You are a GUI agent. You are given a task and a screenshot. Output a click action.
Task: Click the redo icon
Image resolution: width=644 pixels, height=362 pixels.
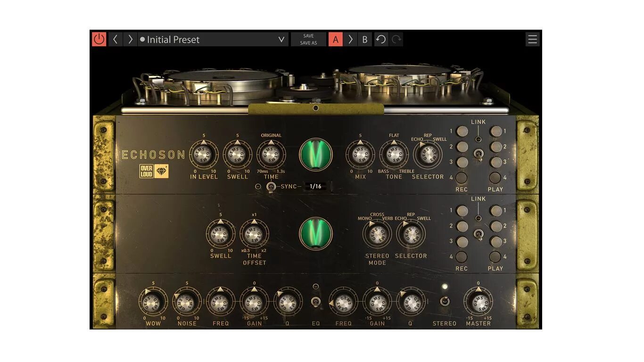pos(396,39)
